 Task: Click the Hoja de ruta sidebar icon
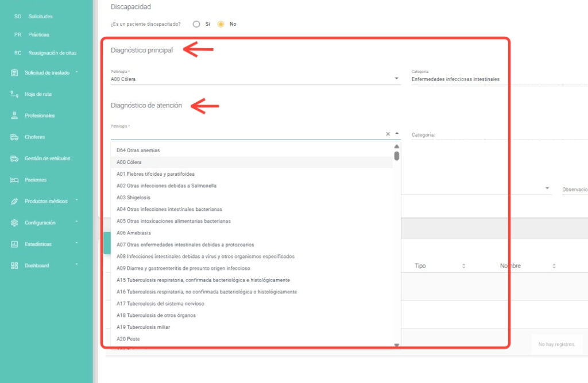[14, 94]
